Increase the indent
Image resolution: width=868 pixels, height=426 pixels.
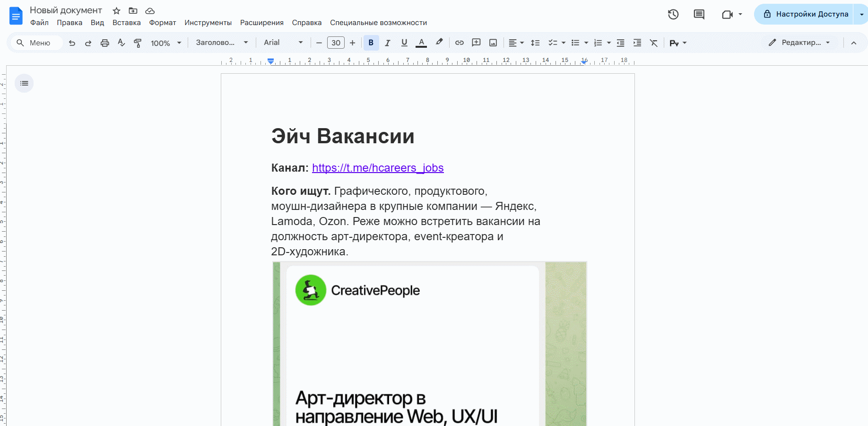(637, 43)
